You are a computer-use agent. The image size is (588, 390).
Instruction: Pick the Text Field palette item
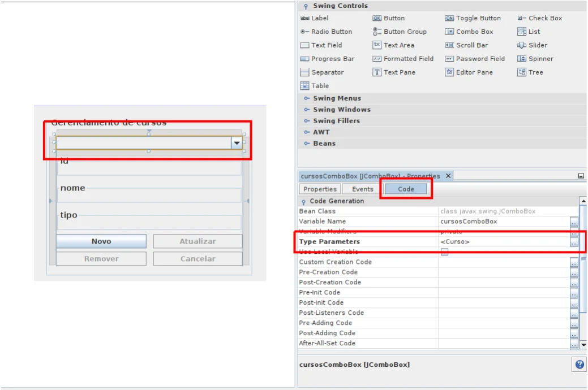tap(321, 45)
